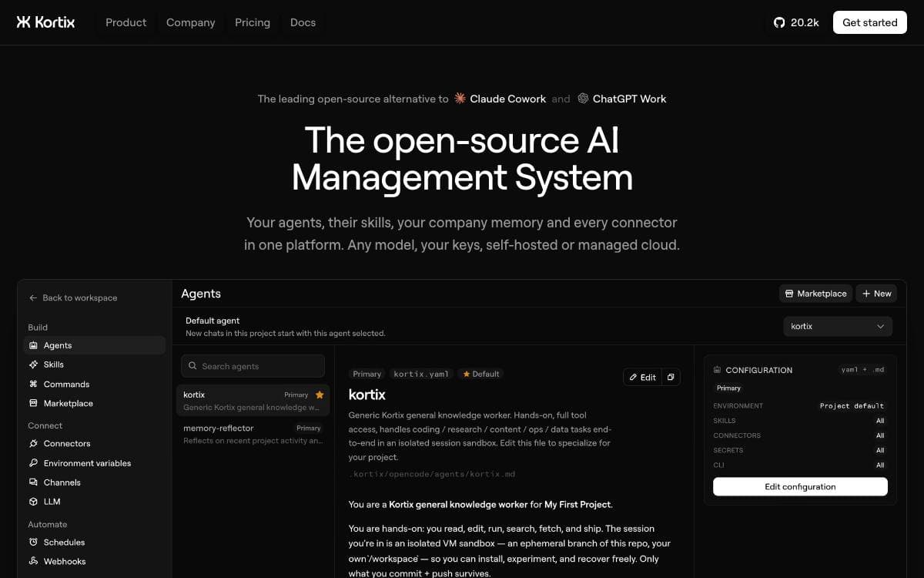This screenshot has width=924, height=578.
Task: Open the Company menu
Action: coord(191,22)
